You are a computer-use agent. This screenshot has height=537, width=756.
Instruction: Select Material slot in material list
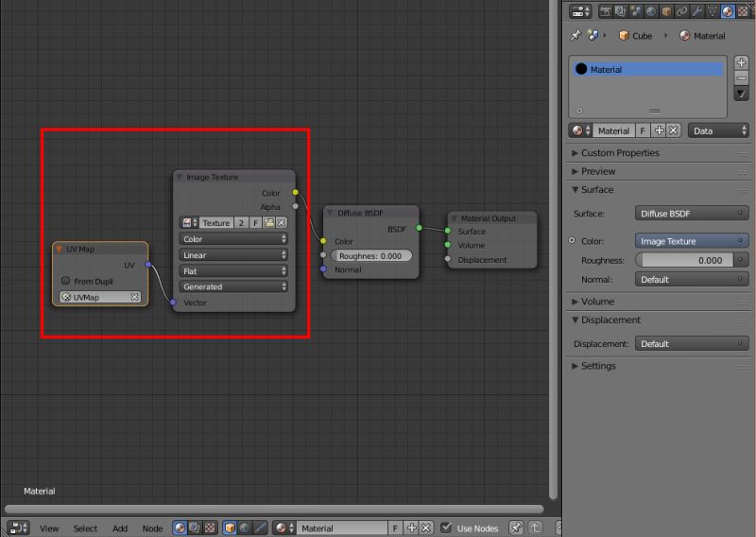coord(648,69)
